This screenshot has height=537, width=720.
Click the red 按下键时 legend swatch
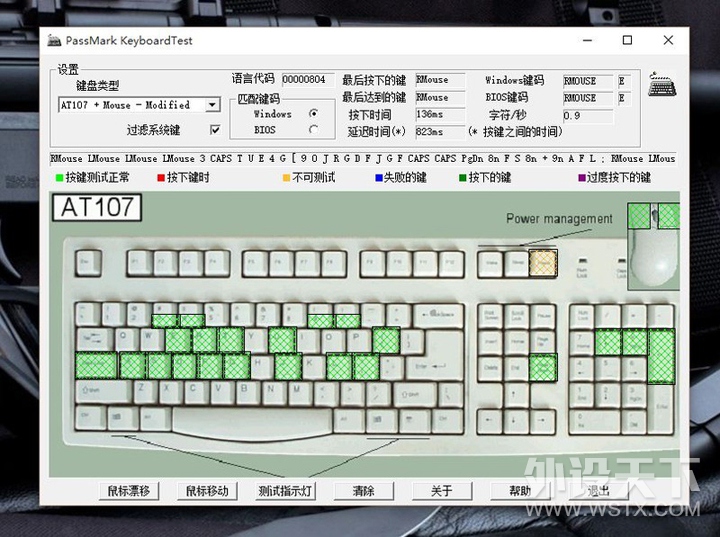pos(161,178)
